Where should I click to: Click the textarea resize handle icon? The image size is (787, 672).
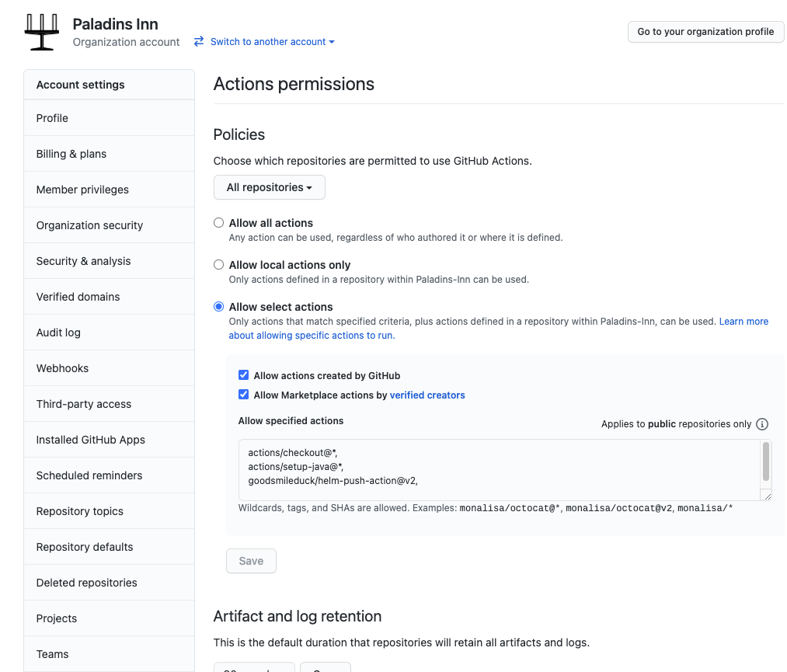point(767,496)
